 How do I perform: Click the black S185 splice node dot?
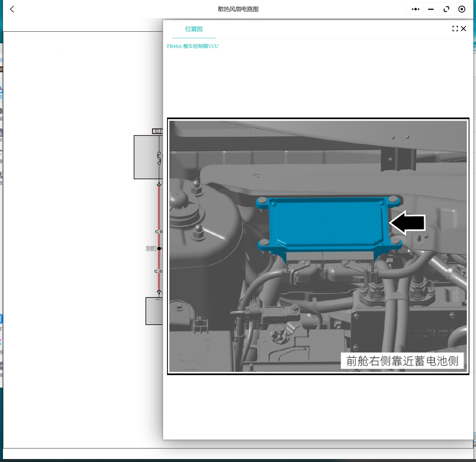[159, 248]
